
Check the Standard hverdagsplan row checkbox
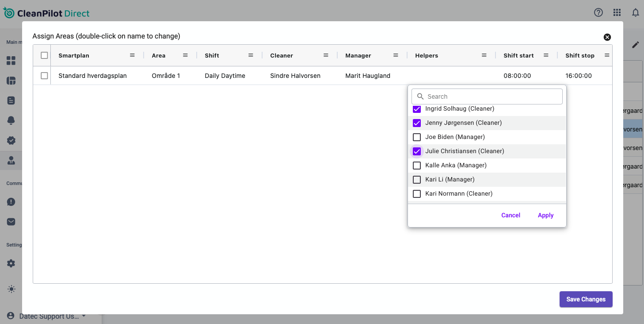pos(44,76)
